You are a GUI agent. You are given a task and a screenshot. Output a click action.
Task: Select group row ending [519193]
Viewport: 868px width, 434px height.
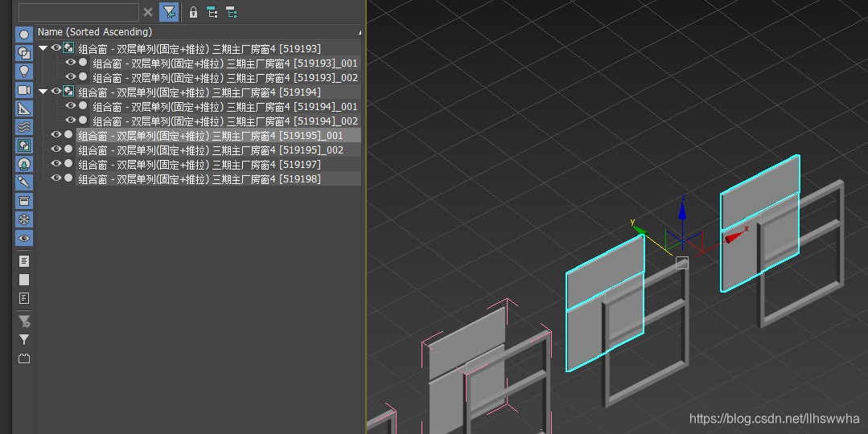tap(200, 49)
